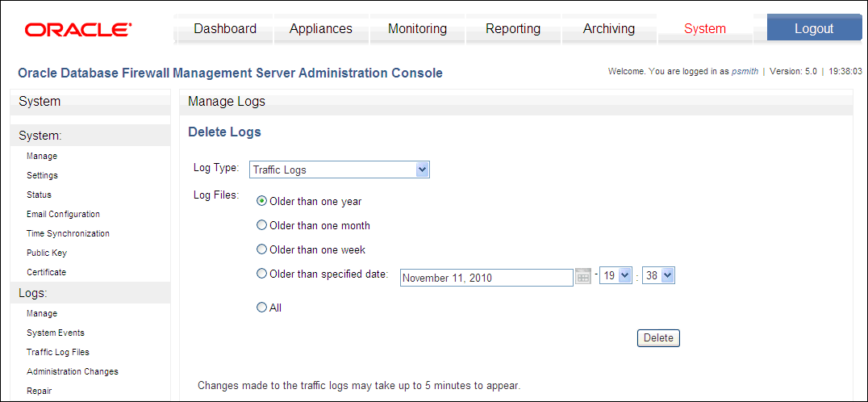Go to the Archiving tab
This screenshot has width=868, height=402.
tap(609, 29)
